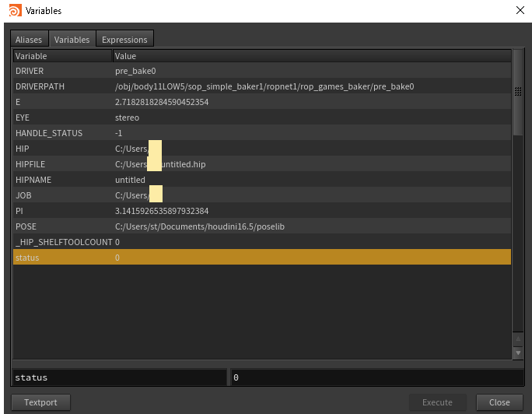Select the _HIP_SHELFTOOLCOUNT variable row
Viewport: 532px width, 414px height.
click(262, 242)
